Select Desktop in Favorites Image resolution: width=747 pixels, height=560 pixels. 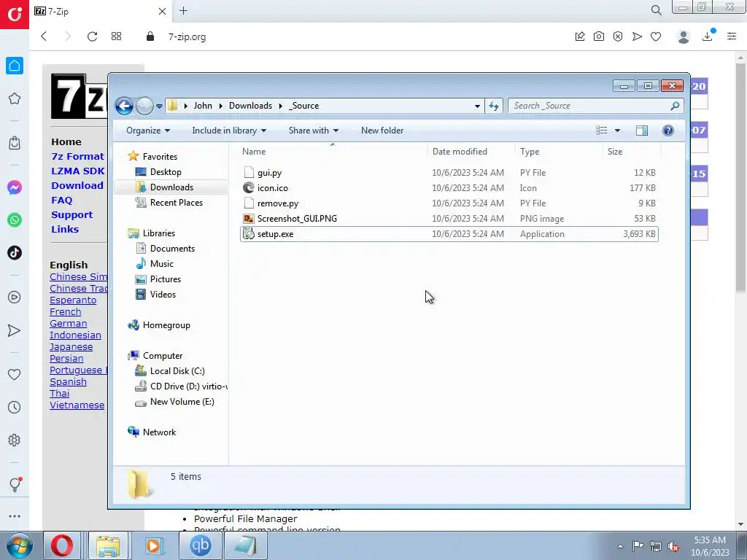166,172
